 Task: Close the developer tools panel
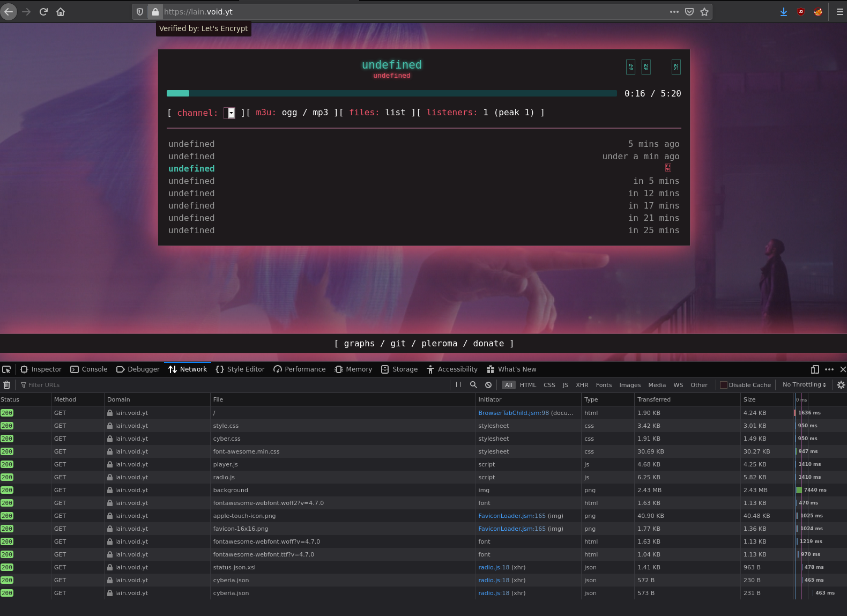pos(843,369)
